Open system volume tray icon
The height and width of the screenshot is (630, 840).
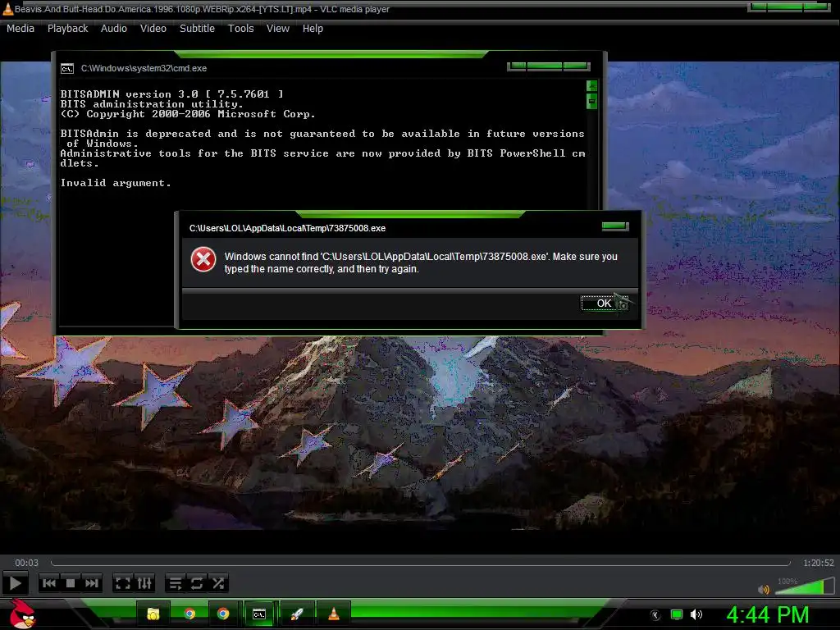point(696,614)
